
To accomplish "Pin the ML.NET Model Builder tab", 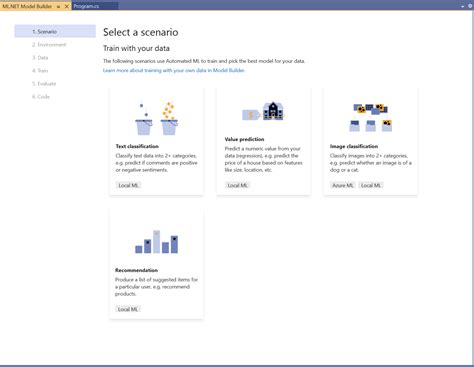I will 58,6.
